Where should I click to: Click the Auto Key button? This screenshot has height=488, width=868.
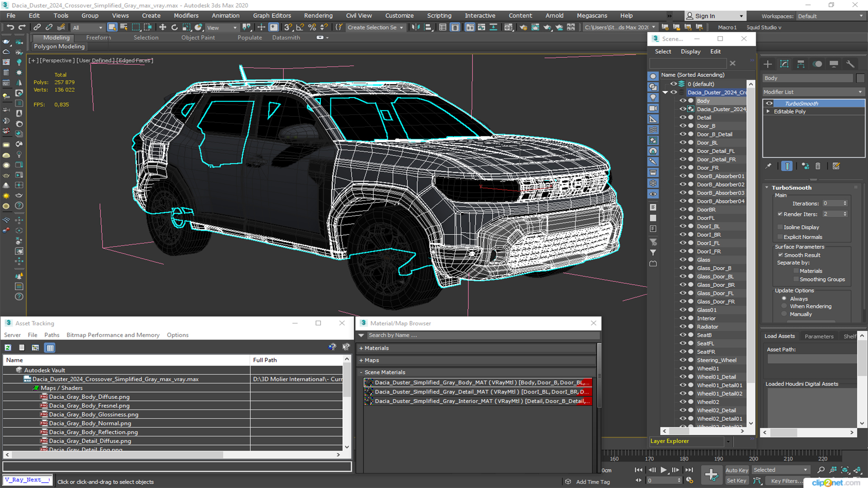[736, 470]
